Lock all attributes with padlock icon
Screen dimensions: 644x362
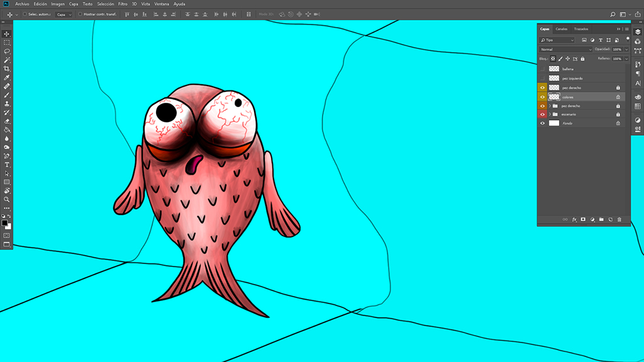point(582,58)
